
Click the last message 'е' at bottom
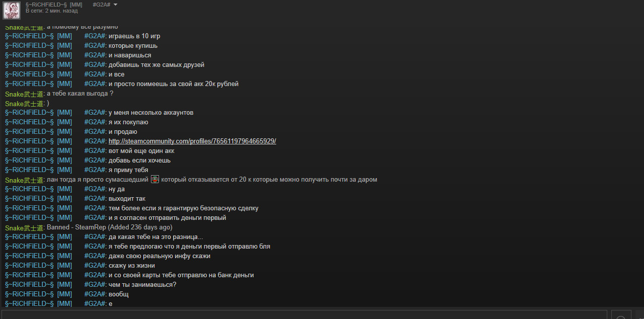click(x=111, y=304)
